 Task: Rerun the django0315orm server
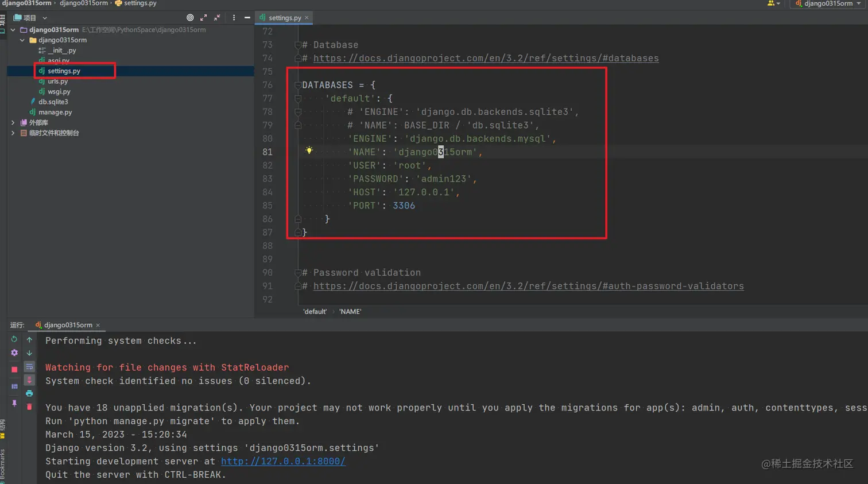(14, 339)
